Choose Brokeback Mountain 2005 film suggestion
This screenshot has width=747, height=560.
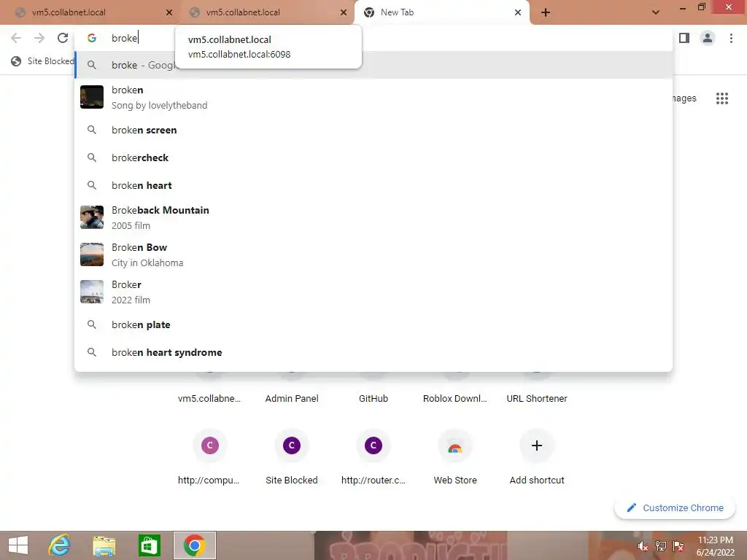pyautogui.click(x=373, y=217)
